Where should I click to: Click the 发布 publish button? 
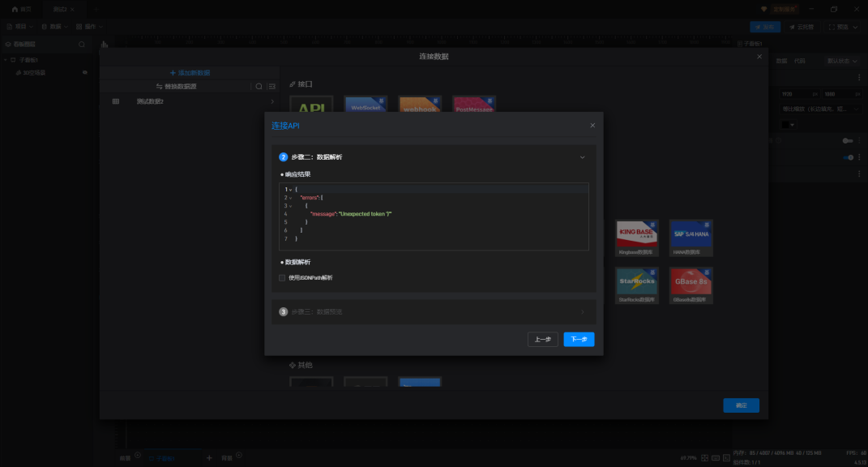click(765, 27)
